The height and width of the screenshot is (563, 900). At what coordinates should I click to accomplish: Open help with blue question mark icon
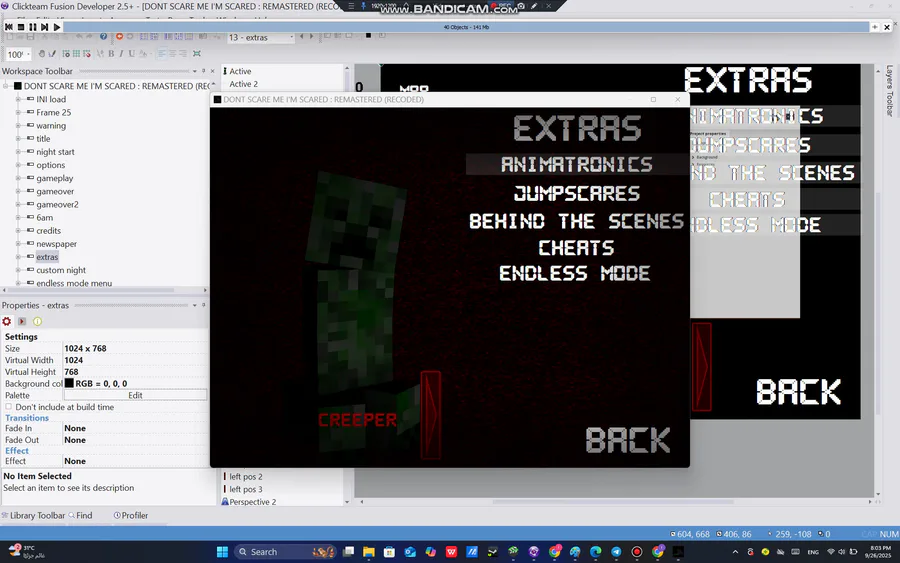click(103, 37)
